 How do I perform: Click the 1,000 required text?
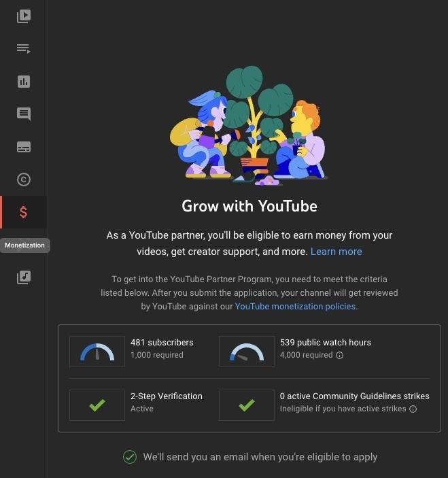click(157, 355)
